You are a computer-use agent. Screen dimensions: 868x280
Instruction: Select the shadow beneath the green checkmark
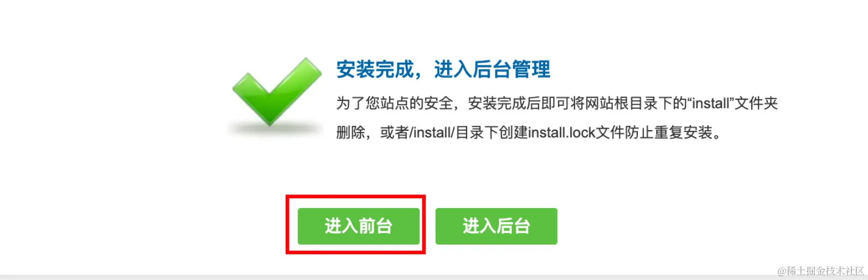pos(275,130)
